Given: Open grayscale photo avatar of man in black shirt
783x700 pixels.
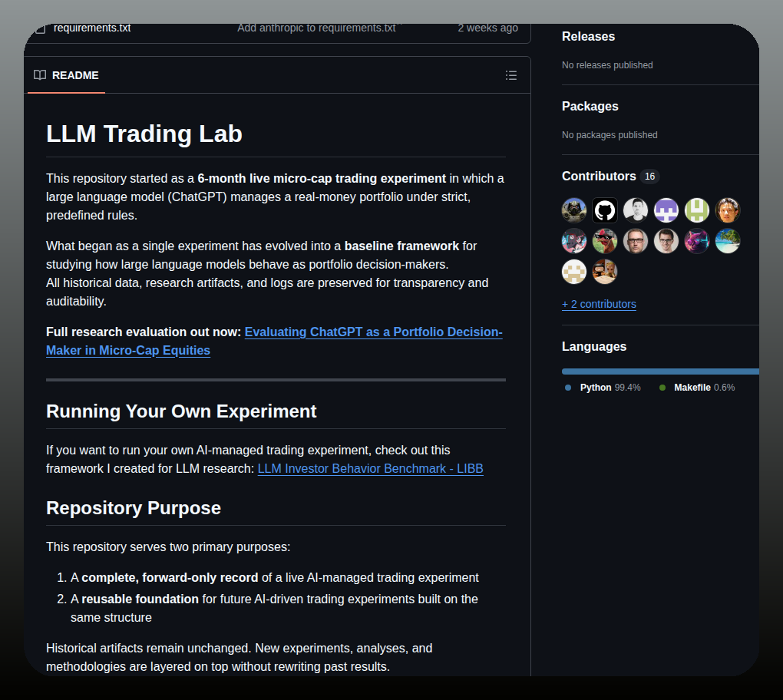Looking at the screenshot, I should [x=636, y=210].
